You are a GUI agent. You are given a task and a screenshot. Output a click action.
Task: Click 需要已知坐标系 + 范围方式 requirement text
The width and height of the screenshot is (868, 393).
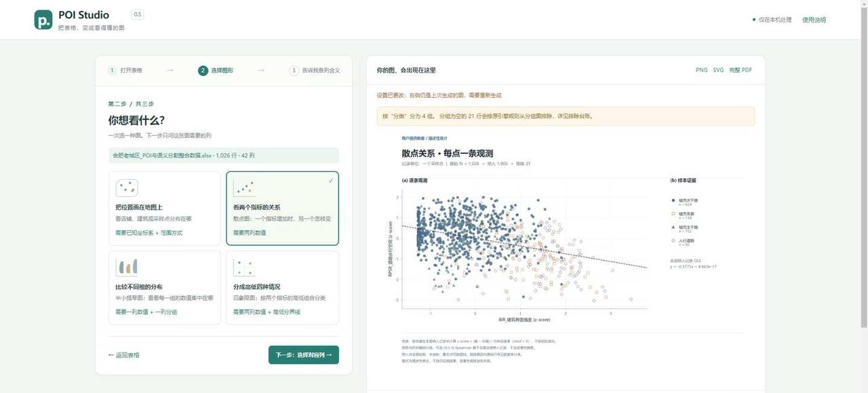click(149, 233)
